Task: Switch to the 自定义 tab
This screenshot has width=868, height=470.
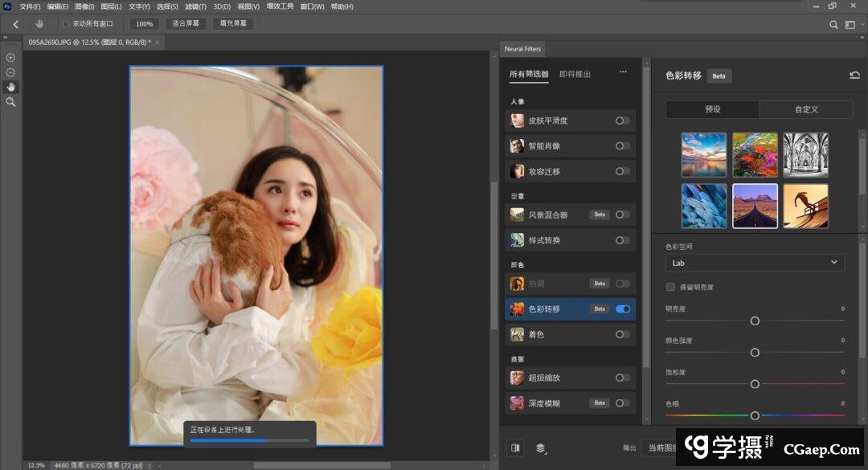Action: click(805, 109)
